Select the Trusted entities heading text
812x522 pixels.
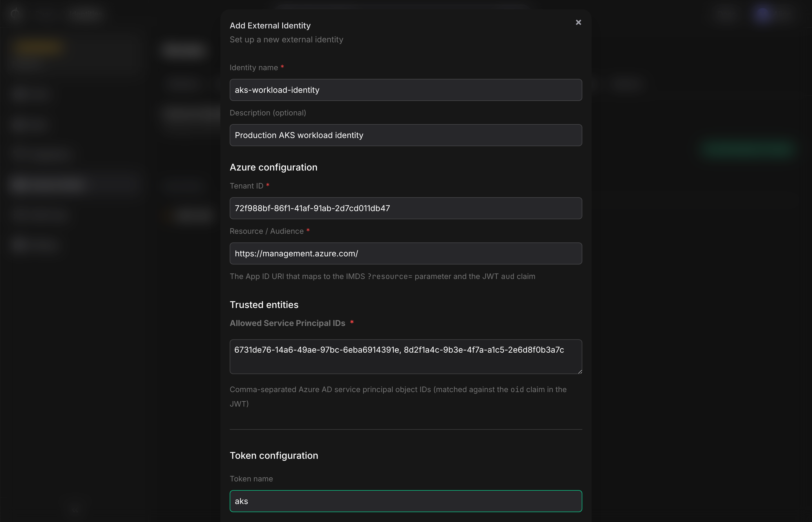tap(264, 305)
